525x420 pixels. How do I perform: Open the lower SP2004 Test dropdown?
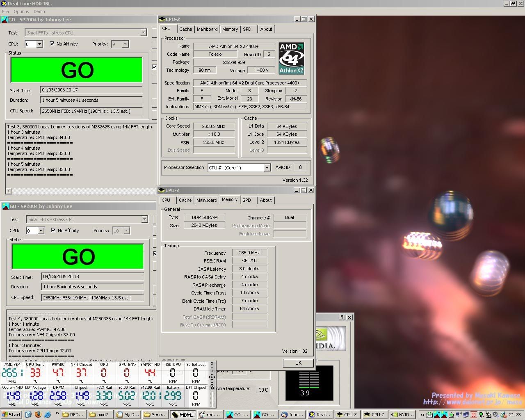(144, 219)
